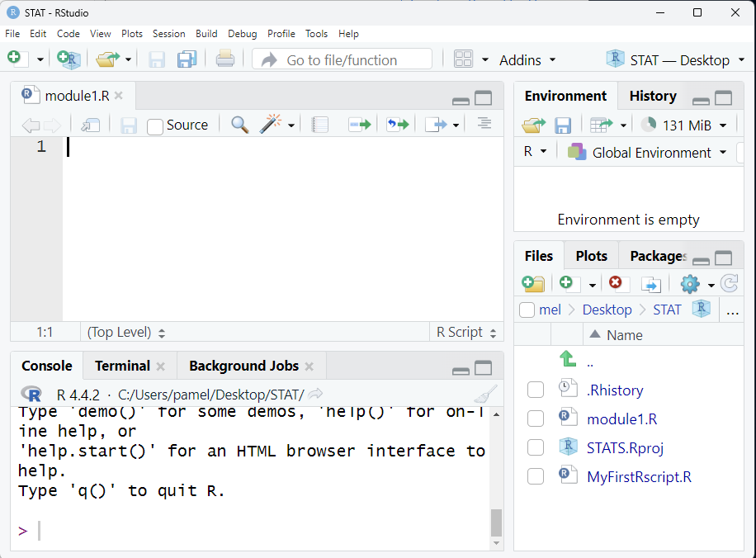Open the Tools menu
Viewport: 756px width, 558px height.
(316, 34)
